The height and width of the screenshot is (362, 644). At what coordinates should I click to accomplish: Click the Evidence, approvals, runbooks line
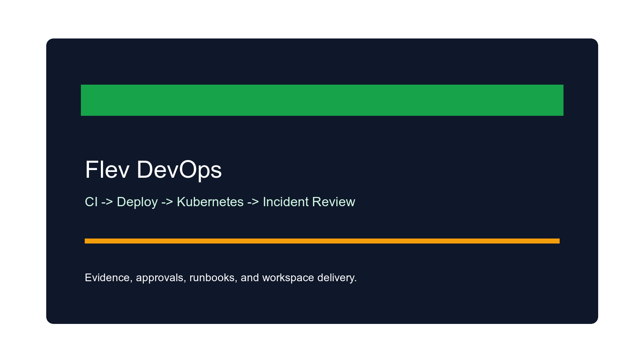coord(221,278)
